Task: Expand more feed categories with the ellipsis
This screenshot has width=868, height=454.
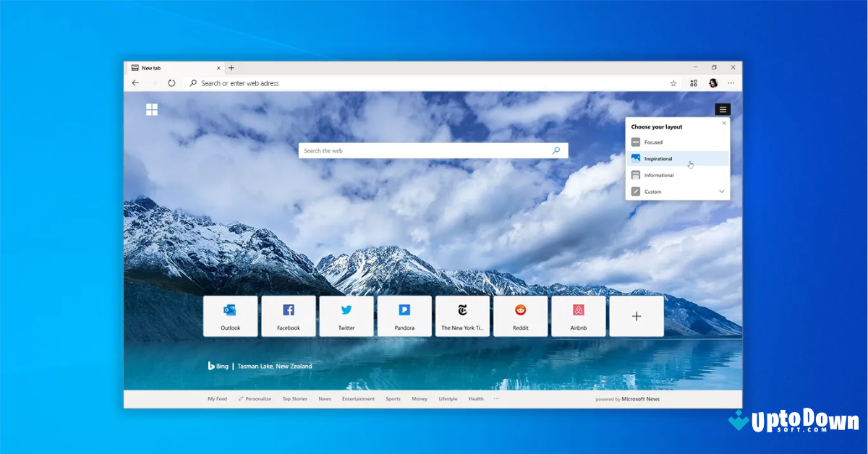Action: tap(497, 398)
